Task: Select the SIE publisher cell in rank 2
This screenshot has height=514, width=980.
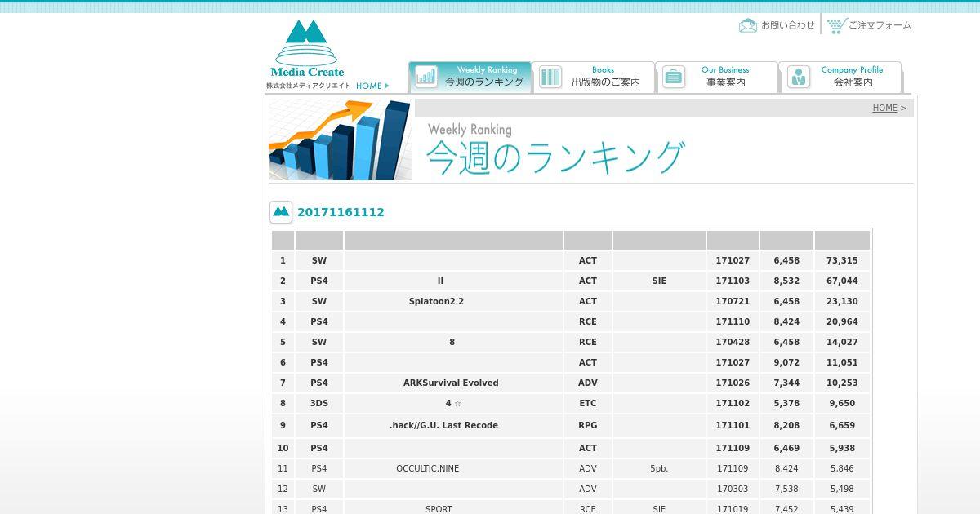Action: click(x=659, y=281)
